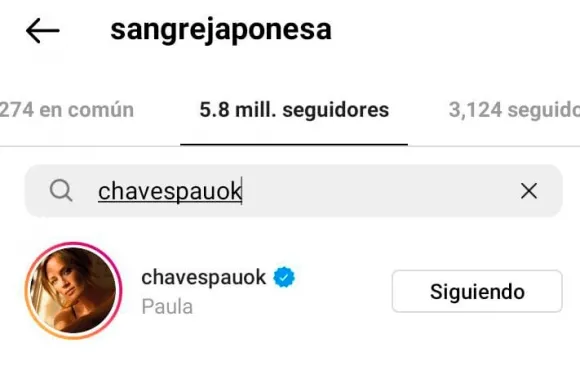Click the typed 'chavespauok' query text

[x=170, y=191]
